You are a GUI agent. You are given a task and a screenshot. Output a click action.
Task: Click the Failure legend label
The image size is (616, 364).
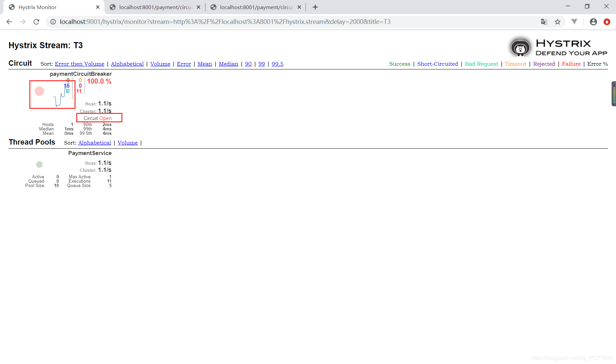point(571,64)
